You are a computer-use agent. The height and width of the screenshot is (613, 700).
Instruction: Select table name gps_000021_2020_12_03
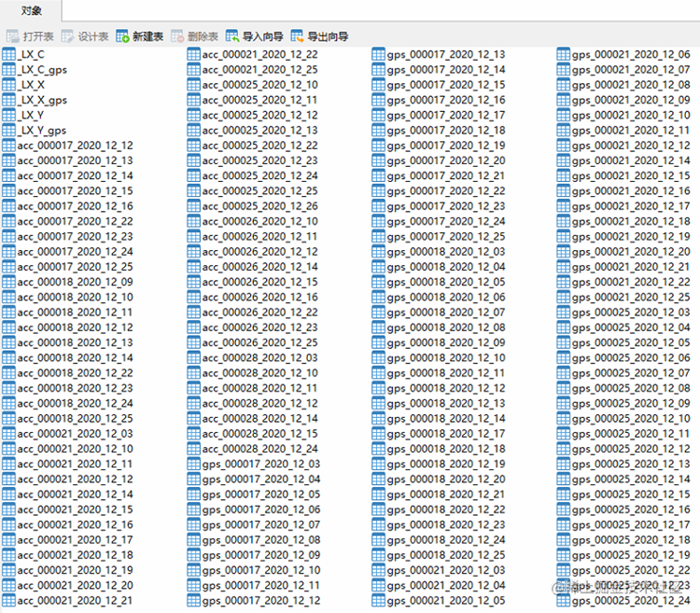coord(446,571)
